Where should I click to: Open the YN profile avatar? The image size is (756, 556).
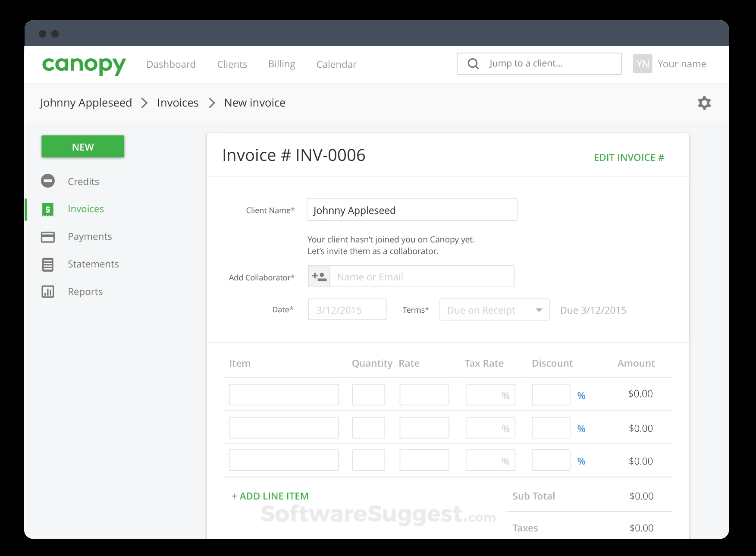click(x=643, y=63)
